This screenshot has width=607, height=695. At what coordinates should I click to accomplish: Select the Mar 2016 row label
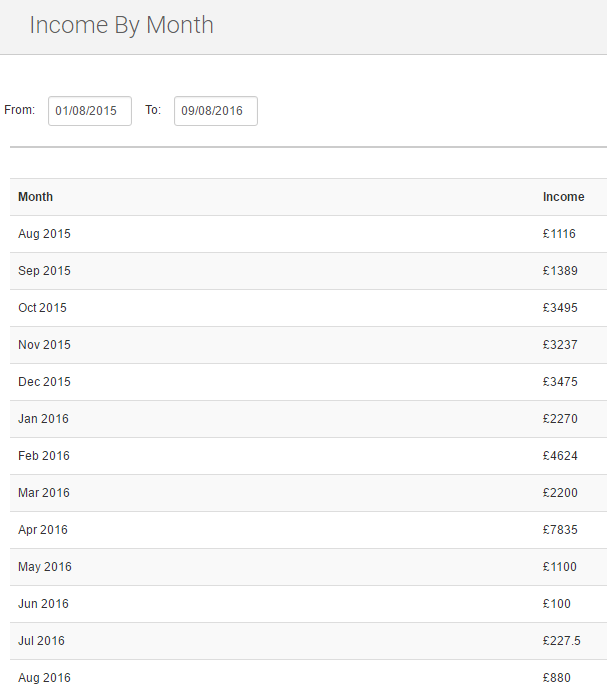tap(44, 493)
